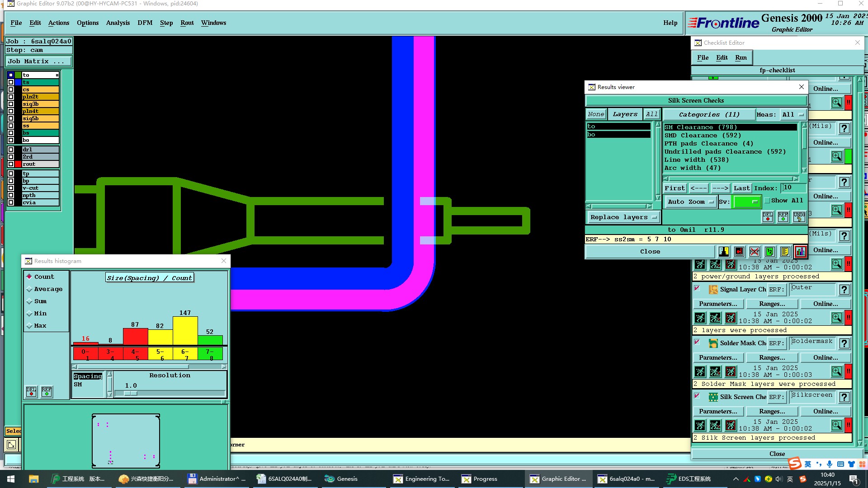Screen dimensions: 868x488
Task: Open Ranges for the Solder Mask check
Action: (x=772, y=358)
